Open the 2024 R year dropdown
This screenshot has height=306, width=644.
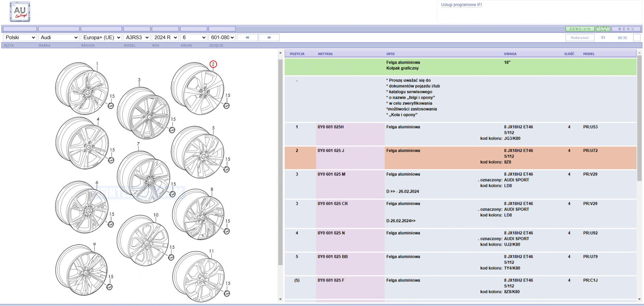pyautogui.click(x=165, y=37)
